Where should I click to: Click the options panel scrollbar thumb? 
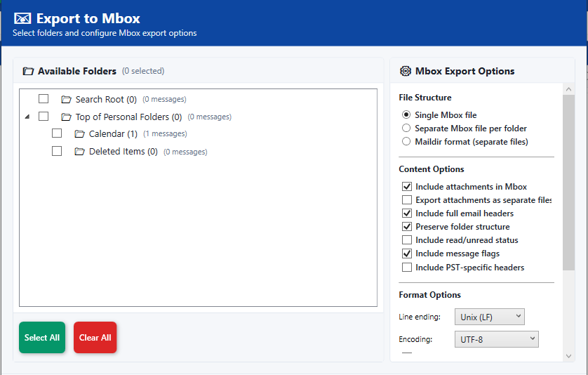(568, 183)
